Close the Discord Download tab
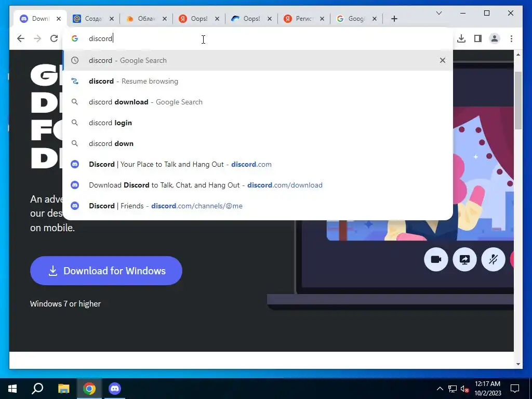The image size is (532, 399). [59, 19]
